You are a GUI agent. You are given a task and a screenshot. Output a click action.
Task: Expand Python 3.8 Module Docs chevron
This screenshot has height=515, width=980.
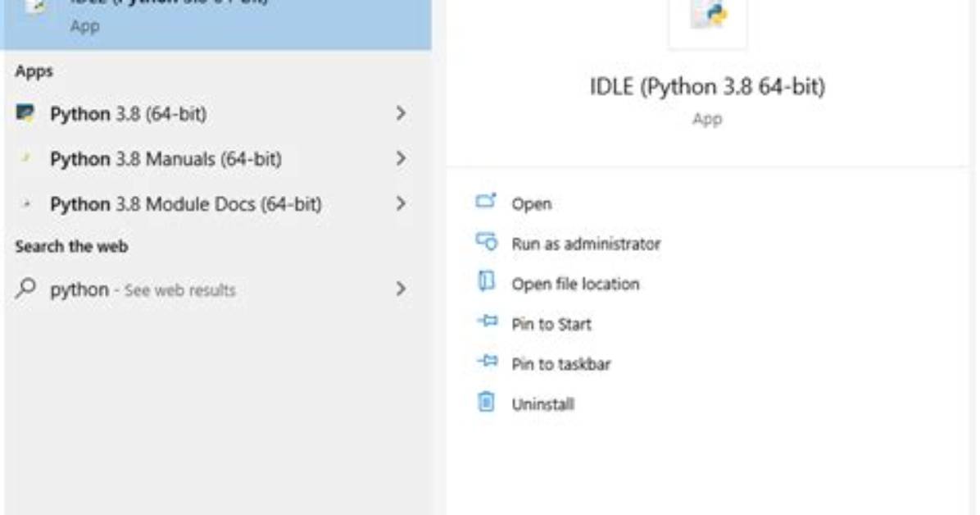[x=401, y=203]
